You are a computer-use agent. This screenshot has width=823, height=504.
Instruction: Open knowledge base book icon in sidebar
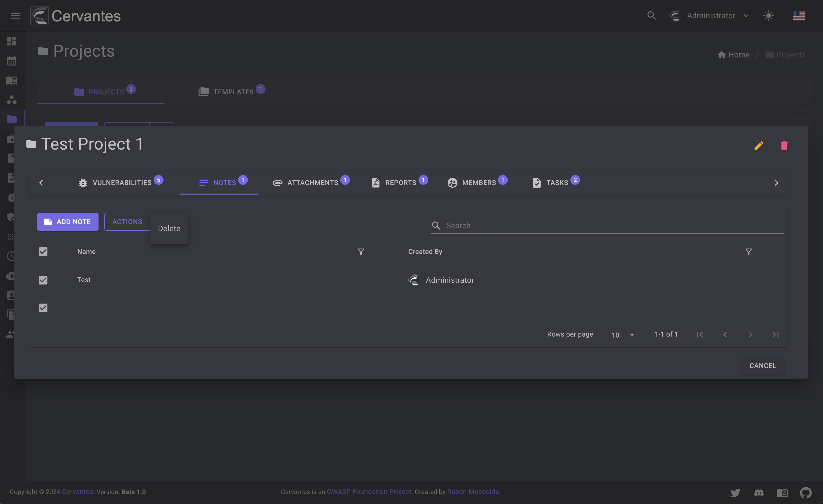coord(12,80)
